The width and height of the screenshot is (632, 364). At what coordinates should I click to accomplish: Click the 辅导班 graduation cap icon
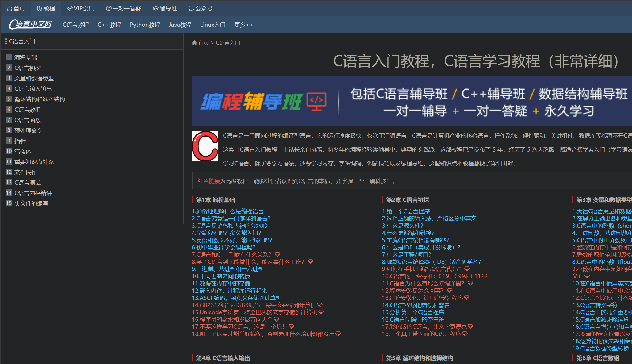[x=155, y=8]
